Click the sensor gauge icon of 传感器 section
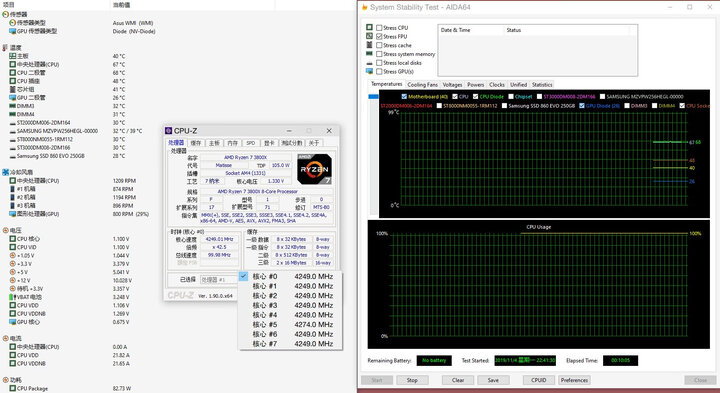 6,14
